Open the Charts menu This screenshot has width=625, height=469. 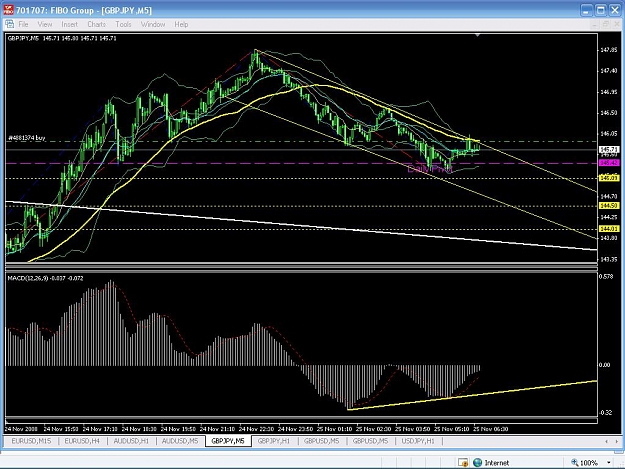click(x=96, y=24)
